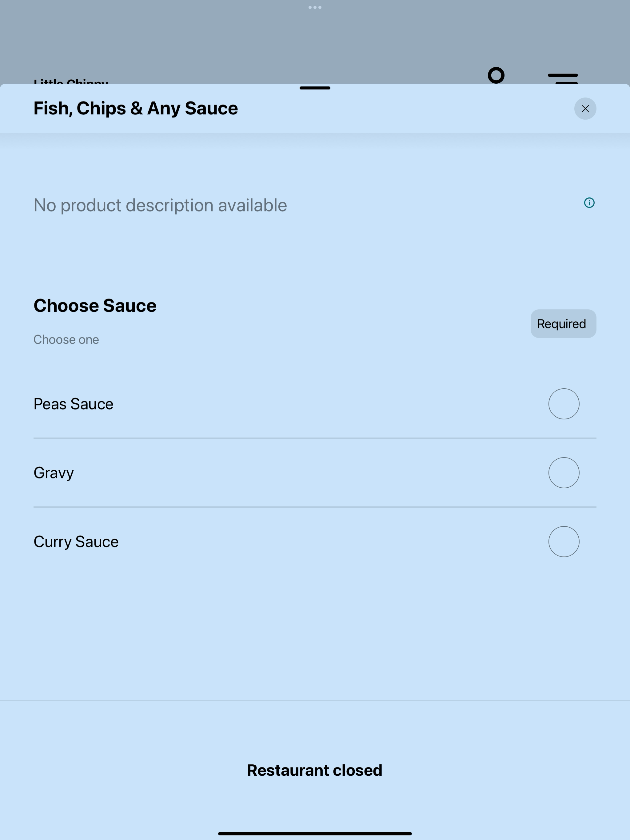
Task: Tap the Gravy option label
Action: pos(54,473)
